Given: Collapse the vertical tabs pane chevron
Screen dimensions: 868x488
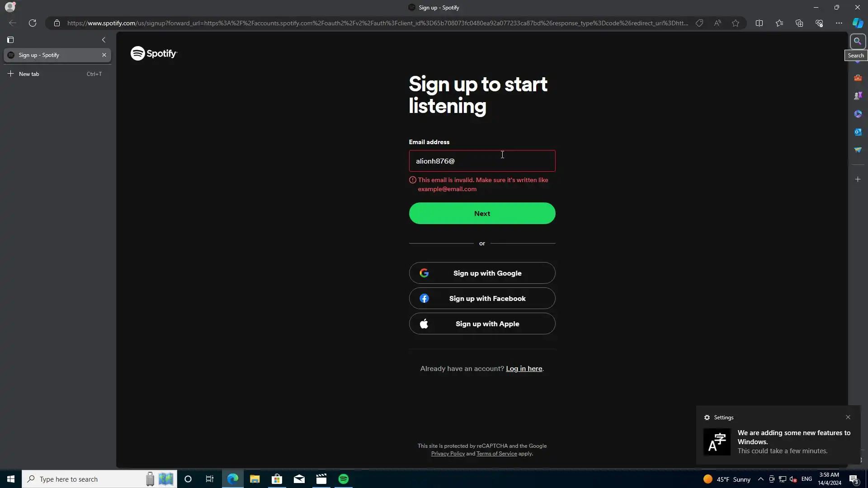Looking at the screenshot, I should click(104, 40).
